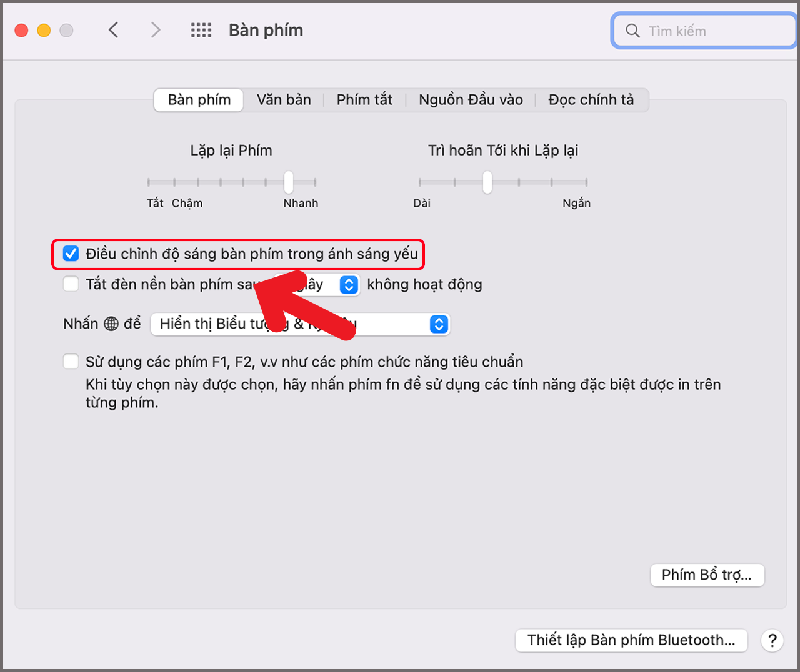The width and height of the screenshot is (800, 672).
Task: Open help with the question mark button
Action: point(772,640)
